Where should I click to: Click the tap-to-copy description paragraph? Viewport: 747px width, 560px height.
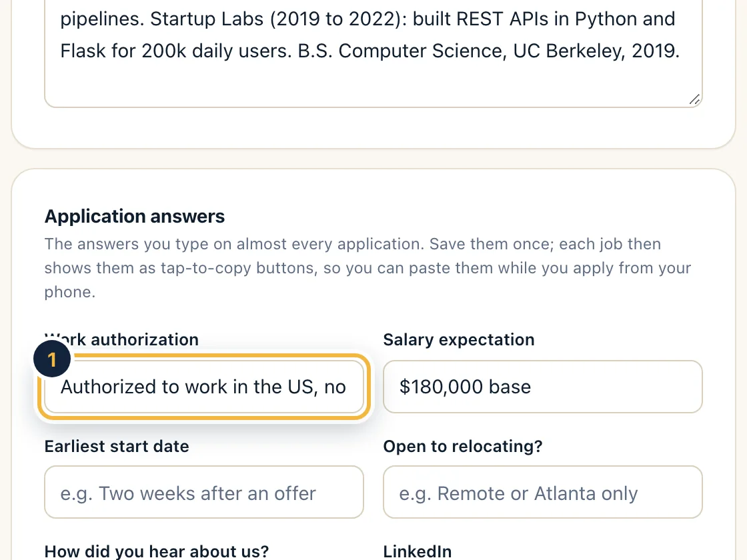[367, 268]
